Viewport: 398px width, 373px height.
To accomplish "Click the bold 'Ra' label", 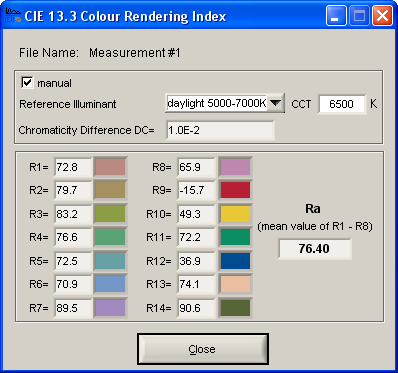I will click(x=313, y=209).
